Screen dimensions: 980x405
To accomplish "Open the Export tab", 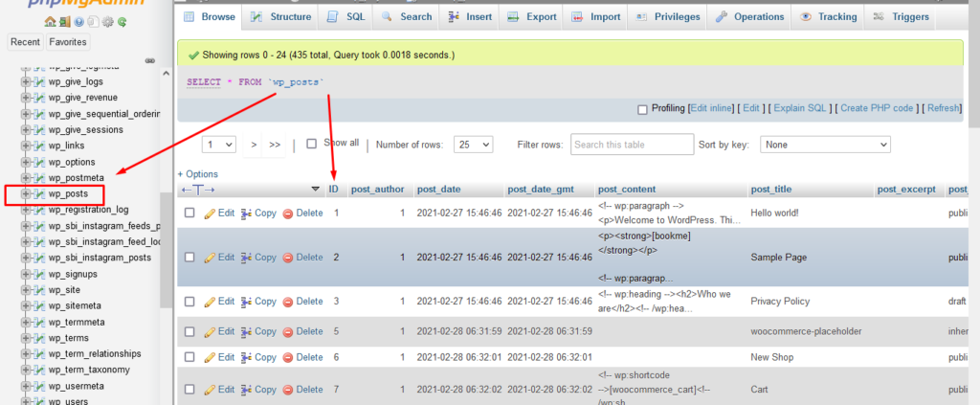I will coord(531,17).
